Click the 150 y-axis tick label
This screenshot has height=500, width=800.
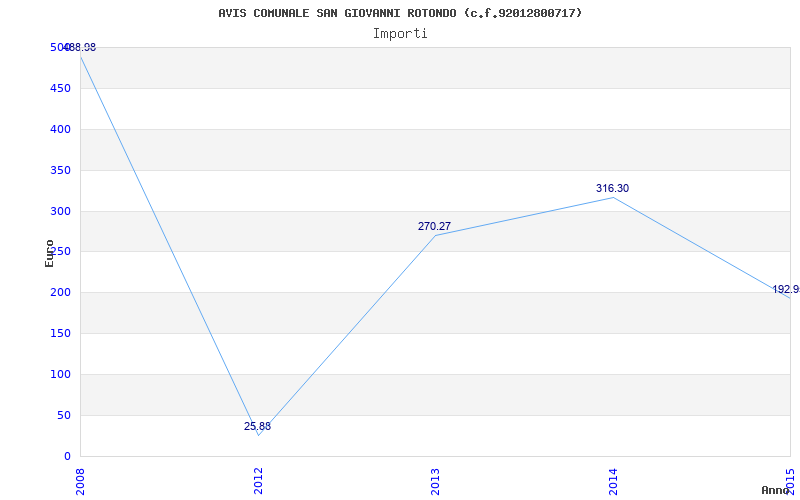click(61, 334)
